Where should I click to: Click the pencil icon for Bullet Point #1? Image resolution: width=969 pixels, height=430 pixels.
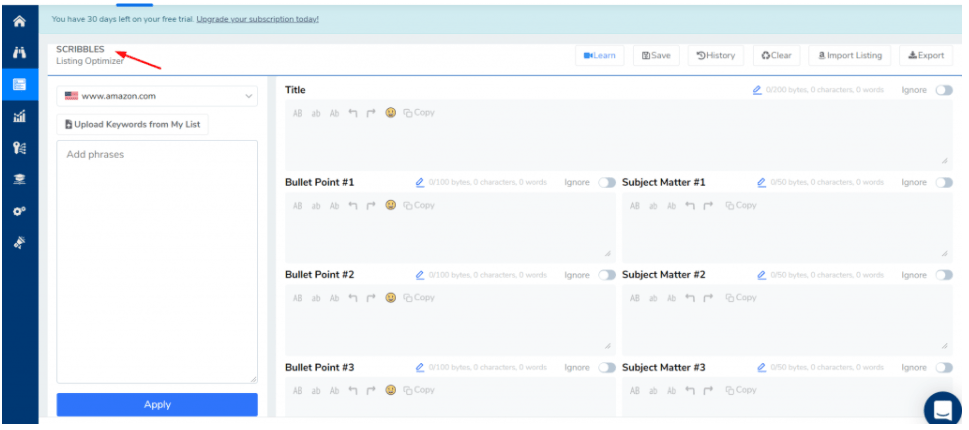[420, 183]
